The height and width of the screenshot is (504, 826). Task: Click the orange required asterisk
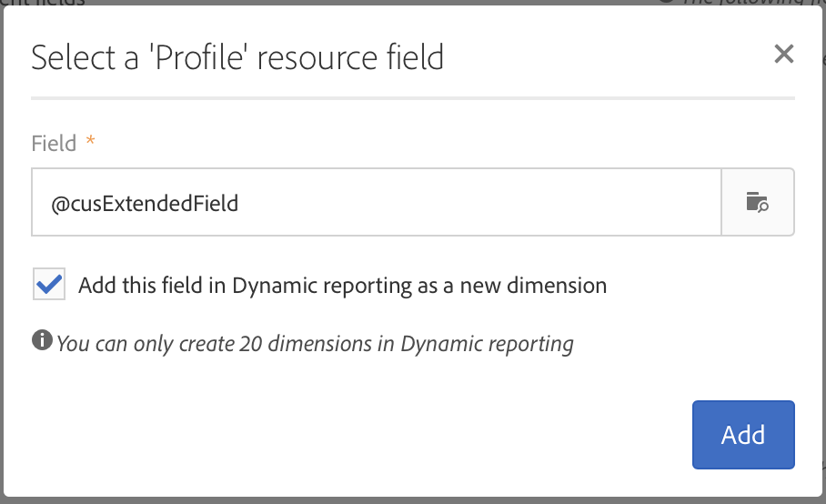click(89, 141)
